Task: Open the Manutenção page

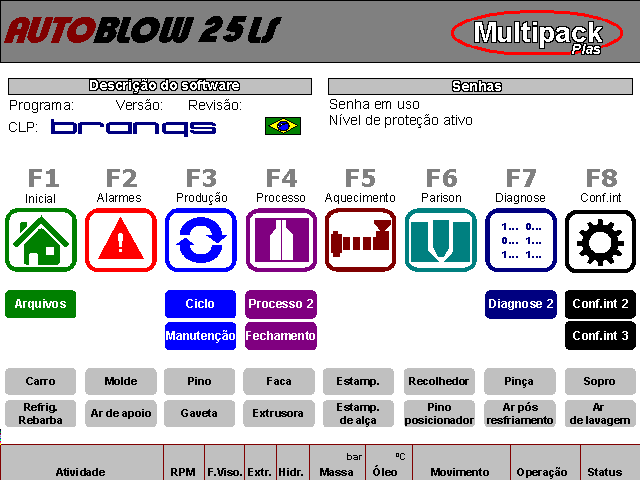Action: 200,336
